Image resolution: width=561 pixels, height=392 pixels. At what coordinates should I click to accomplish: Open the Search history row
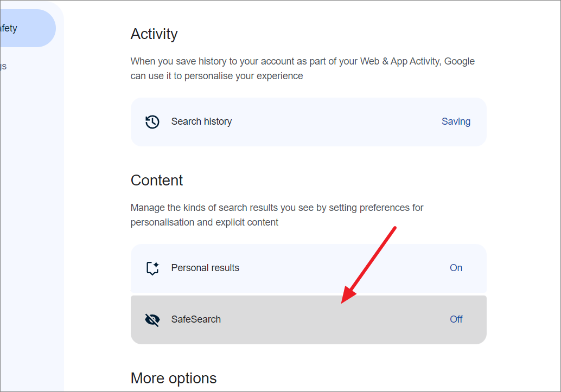308,122
